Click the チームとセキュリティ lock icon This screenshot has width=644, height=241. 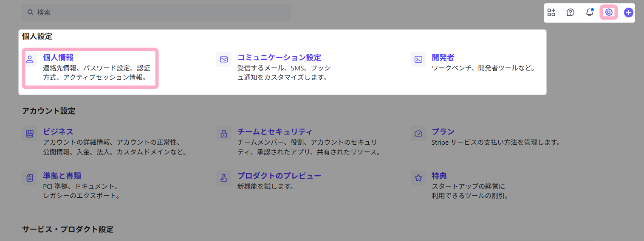click(x=224, y=134)
